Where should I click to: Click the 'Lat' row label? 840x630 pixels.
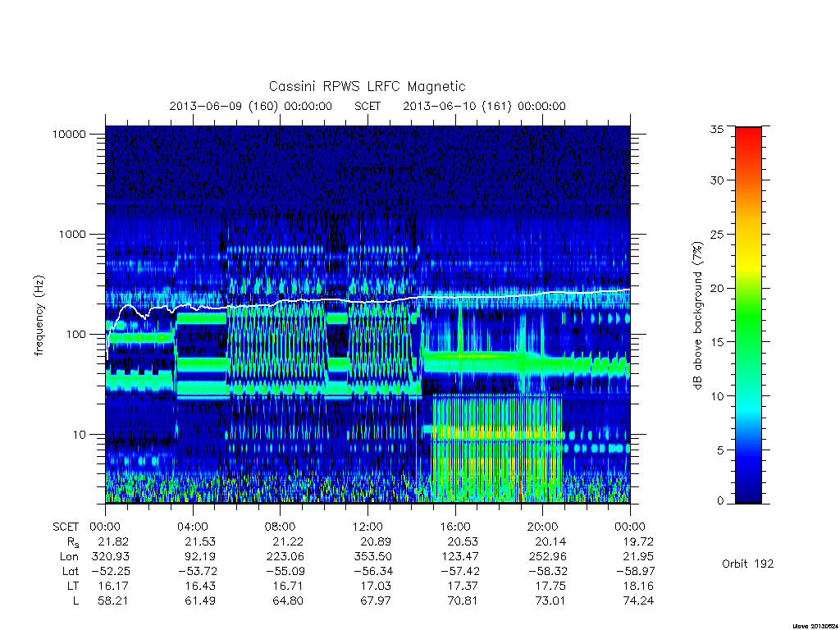[70, 571]
